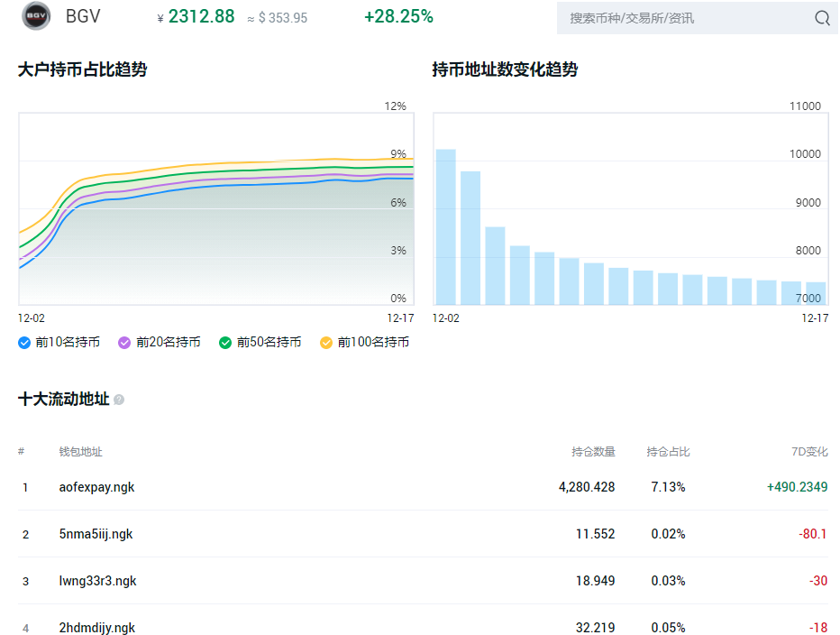
Task: Click the BGV coin name text
Action: pyautogui.click(x=83, y=16)
